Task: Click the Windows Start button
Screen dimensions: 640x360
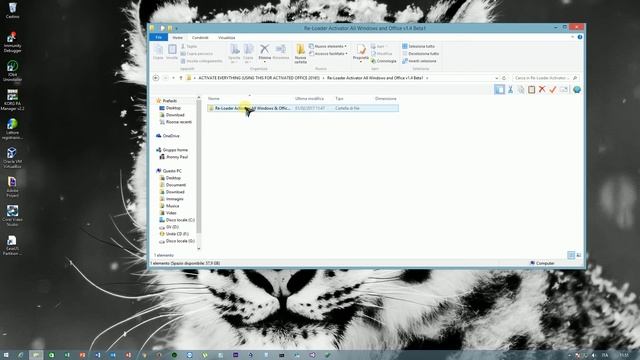Action: [6, 355]
